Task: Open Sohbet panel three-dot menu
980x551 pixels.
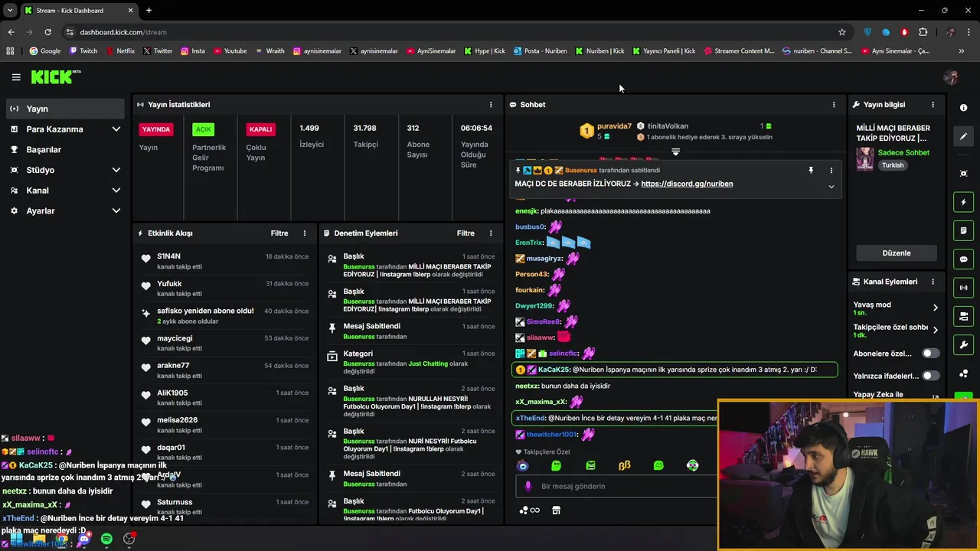Action: [834, 104]
